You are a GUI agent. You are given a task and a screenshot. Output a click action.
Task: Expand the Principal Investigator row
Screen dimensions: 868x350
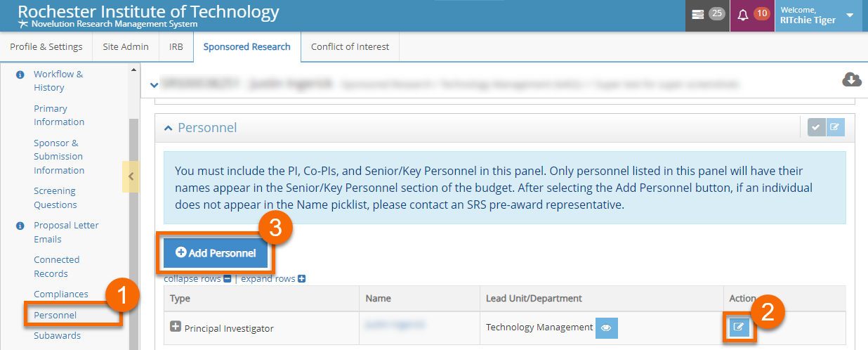(176, 327)
